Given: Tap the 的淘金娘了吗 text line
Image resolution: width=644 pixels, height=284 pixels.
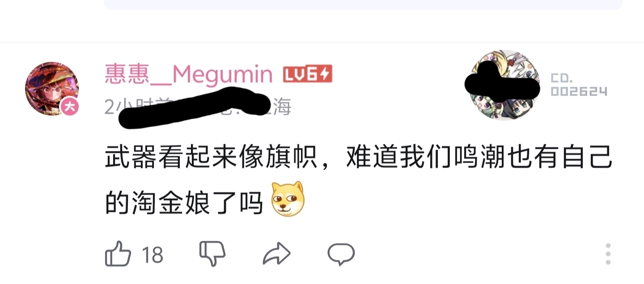Looking at the screenshot, I should pyautogui.click(x=184, y=204).
